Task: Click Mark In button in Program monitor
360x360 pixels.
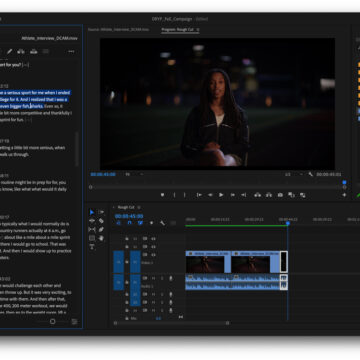Action: pyautogui.click(x=174, y=195)
